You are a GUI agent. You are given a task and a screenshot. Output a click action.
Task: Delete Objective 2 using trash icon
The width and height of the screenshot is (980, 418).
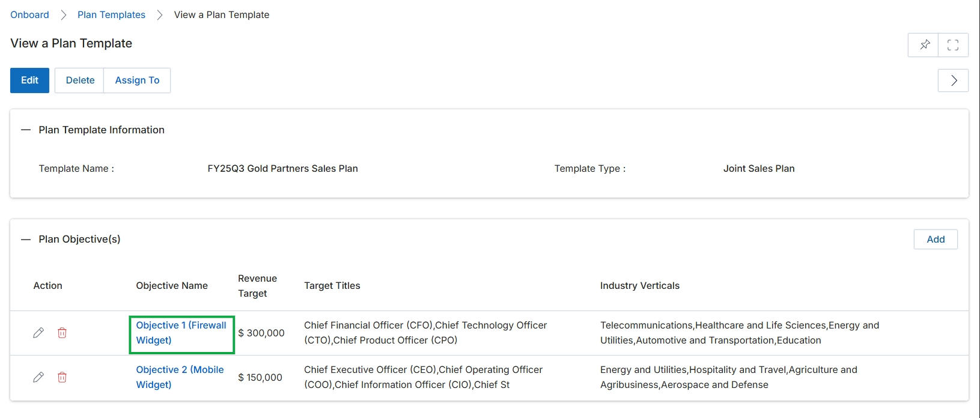[x=62, y=377]
